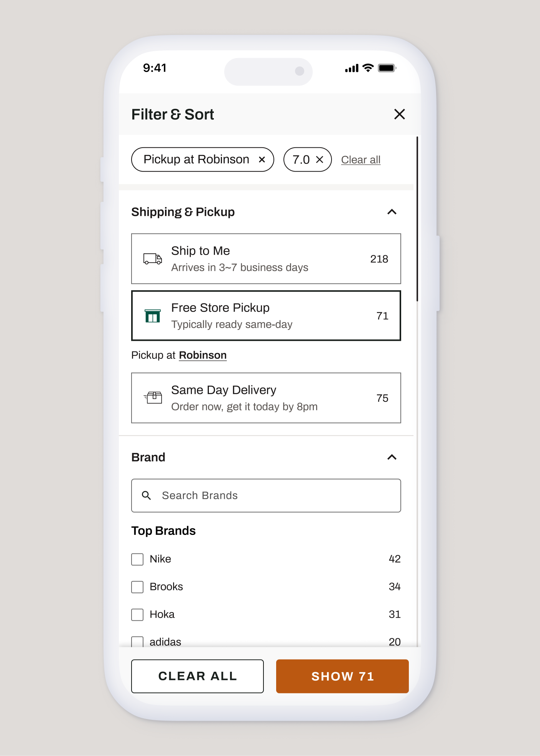Check the Nike brand checkbox
The height and width of the screenshot is (756, 540).
click(x=137, y=559)
